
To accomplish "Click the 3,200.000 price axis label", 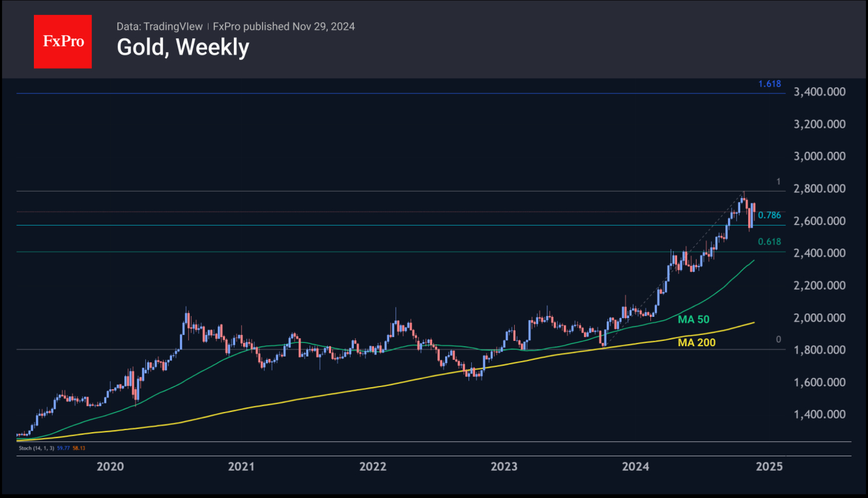I will coord(820,124).
